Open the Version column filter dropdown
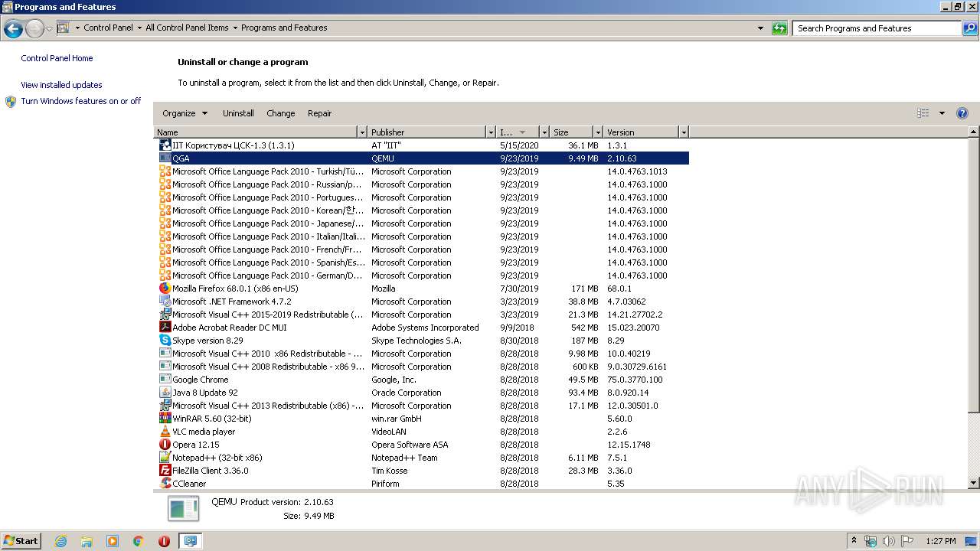Viewport: 980px width, 551px height. click(x=684, y=132)
